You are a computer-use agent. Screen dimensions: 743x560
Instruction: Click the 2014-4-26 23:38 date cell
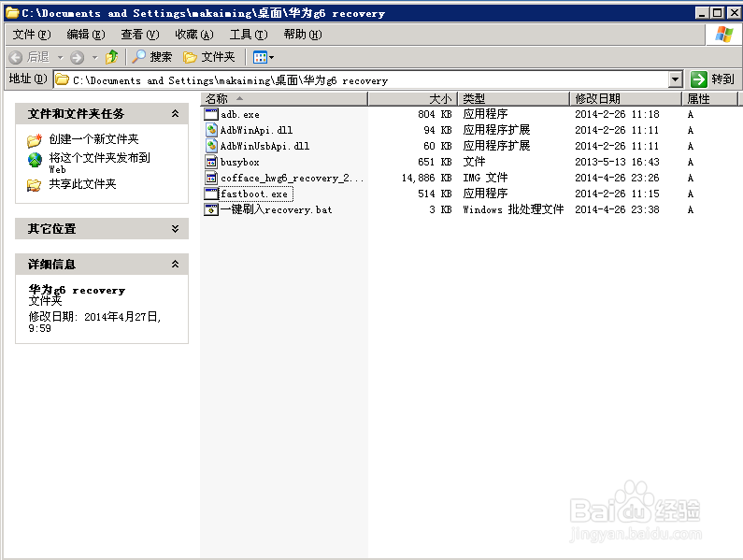click(617, 209)
